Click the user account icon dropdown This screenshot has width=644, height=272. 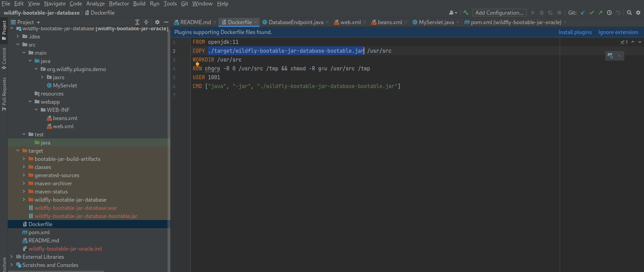(453, 13)
